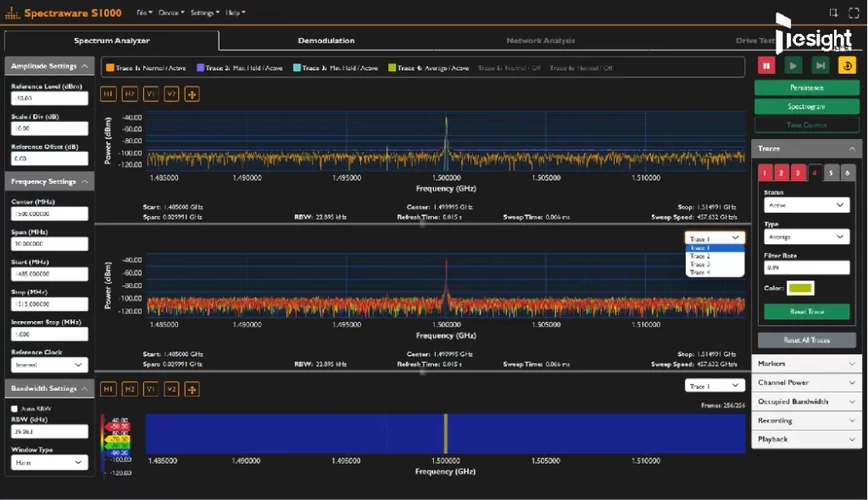Click the orange restart sweep button
868x500 pixels.
847,66
